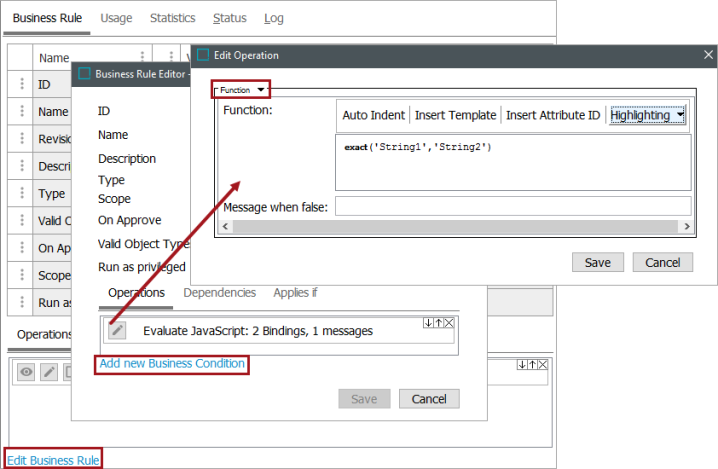Click the Valid Object Type label in editor

[143, 244]
